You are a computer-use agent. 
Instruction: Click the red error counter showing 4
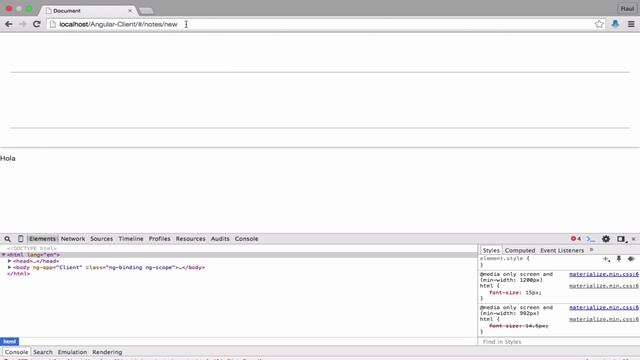click(576, 239)
